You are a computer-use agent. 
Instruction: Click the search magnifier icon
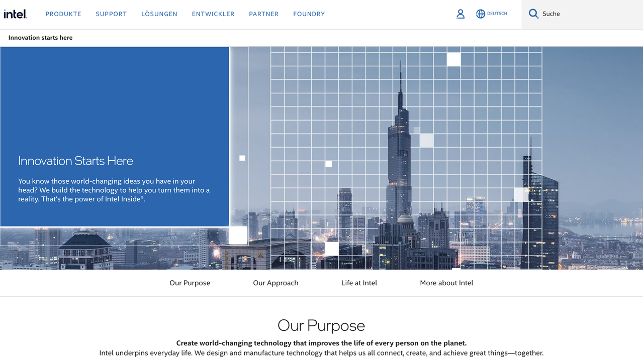[533, 14]
